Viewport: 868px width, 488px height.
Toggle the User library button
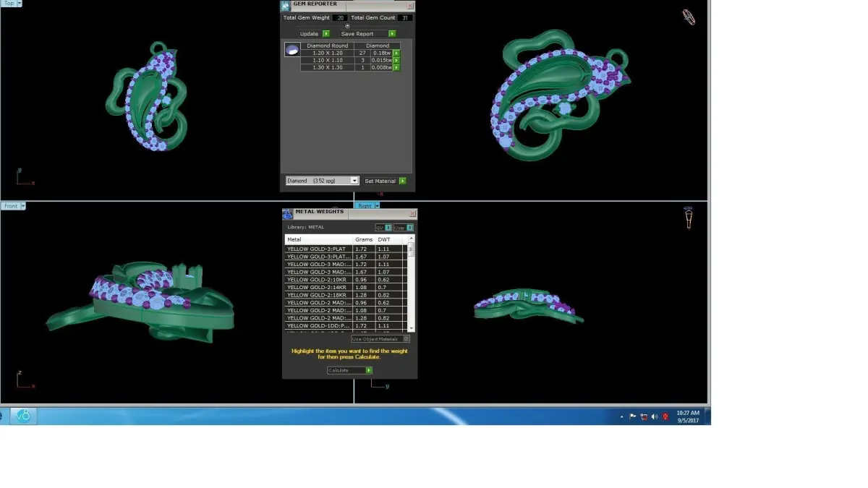[403, 228]
